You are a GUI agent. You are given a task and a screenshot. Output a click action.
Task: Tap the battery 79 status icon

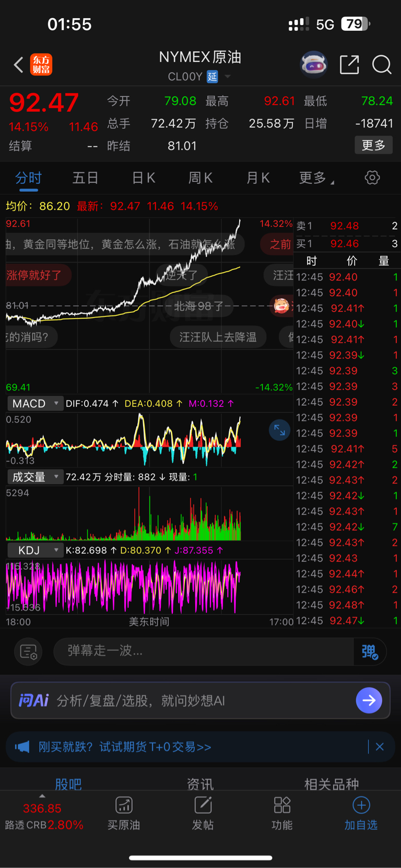click(x=356, y=24)
